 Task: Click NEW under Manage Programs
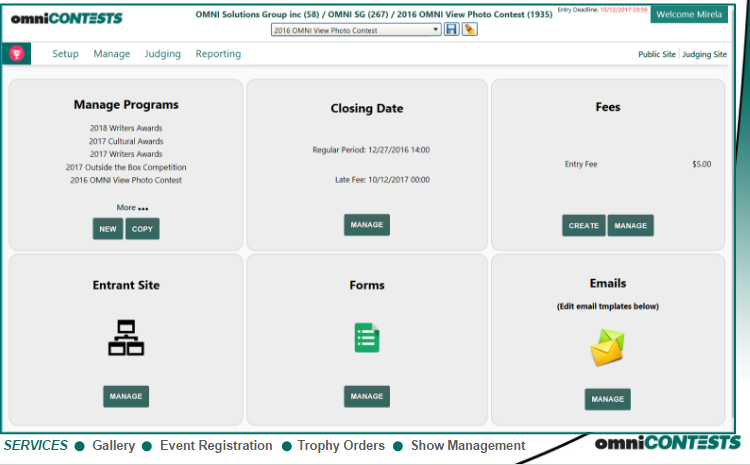(x=108, y=229)
